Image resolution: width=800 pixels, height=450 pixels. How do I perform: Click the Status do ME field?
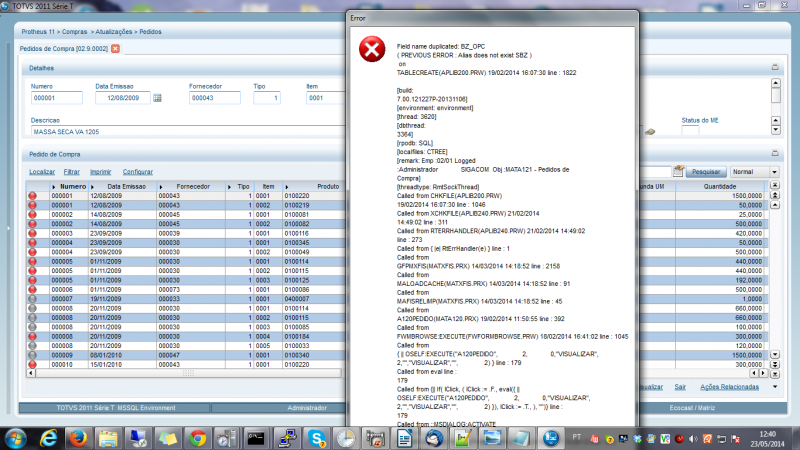tap(690, 131)
